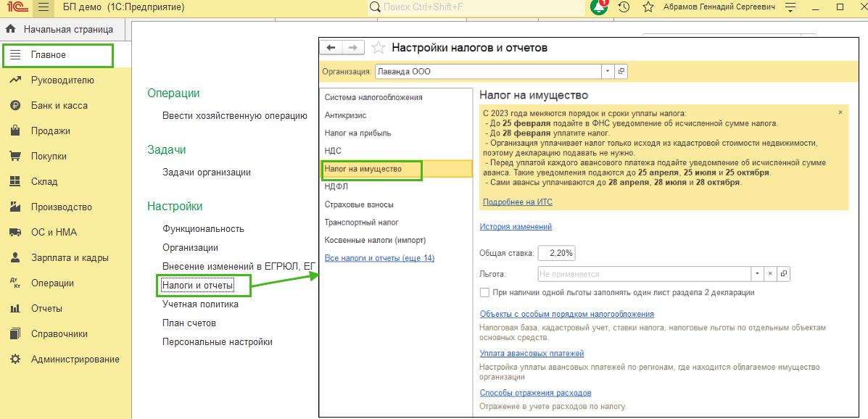This screenshot has height=419, width=868.
Task: Open Уплата авансовых платежей link
Action: (532, 353)
